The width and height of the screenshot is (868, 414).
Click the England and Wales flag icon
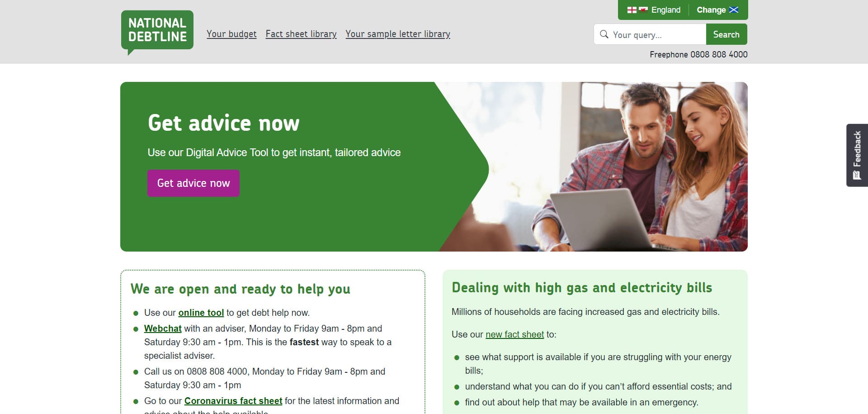tap(637, 10)
